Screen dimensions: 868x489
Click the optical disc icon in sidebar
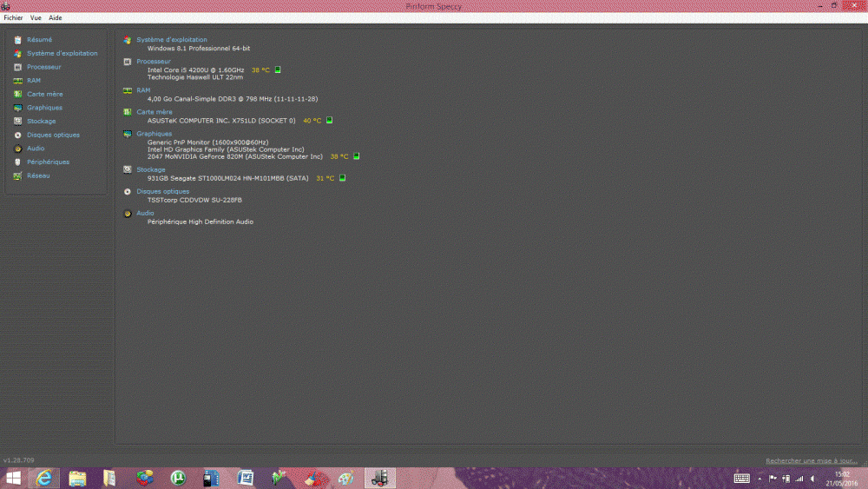point(17,135)
